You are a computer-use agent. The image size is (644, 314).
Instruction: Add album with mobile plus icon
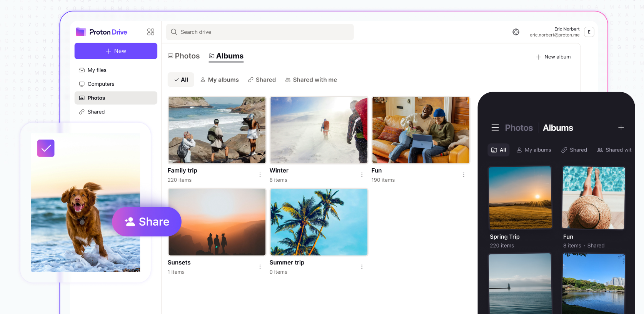621,128
